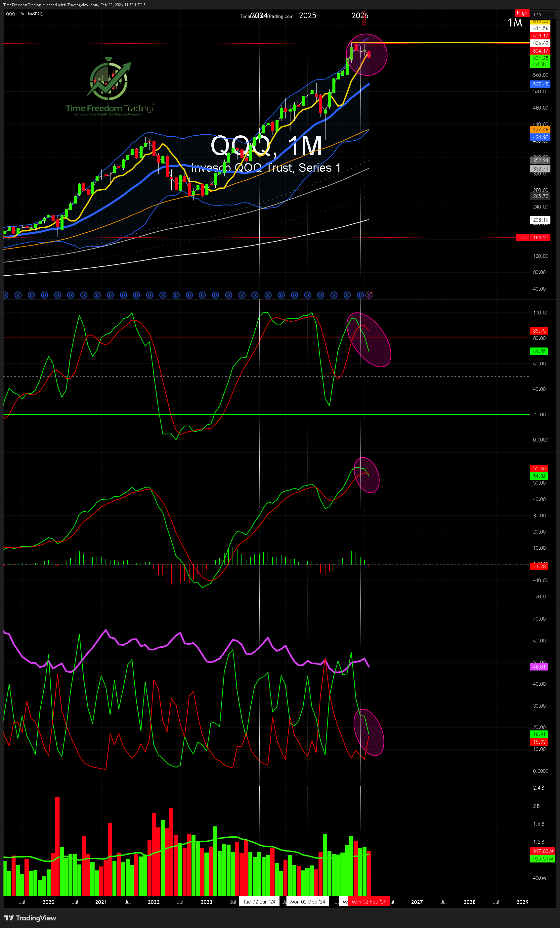Click the TradingView logo at bottom left
This screenshot has width=560, height=928.
[x=30, y=918]
